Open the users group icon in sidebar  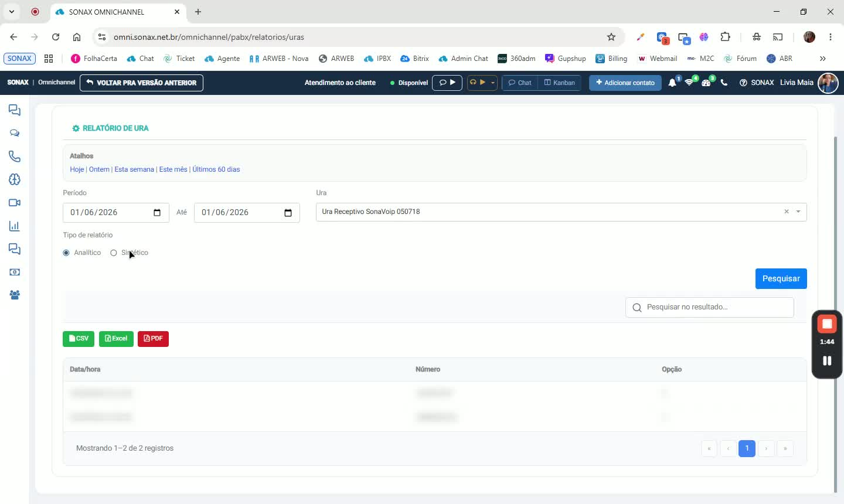[15, 295]
